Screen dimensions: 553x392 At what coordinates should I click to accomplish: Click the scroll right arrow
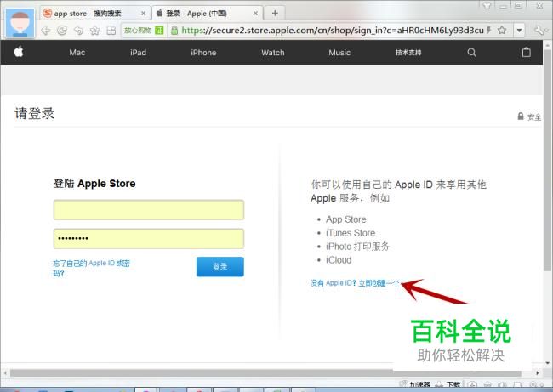click(x=537, y=372)
